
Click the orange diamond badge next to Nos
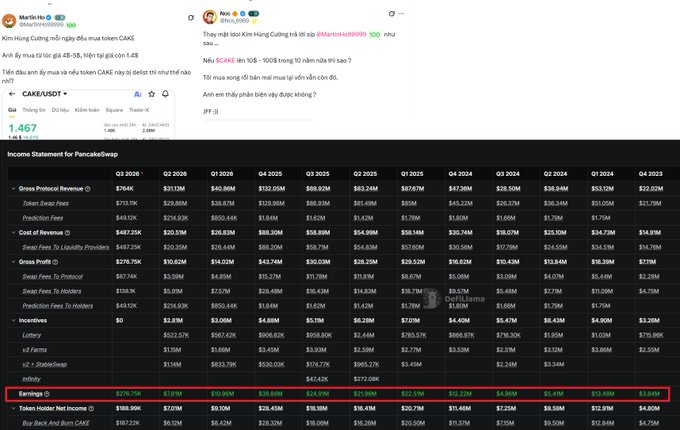(x=235, y=13)
